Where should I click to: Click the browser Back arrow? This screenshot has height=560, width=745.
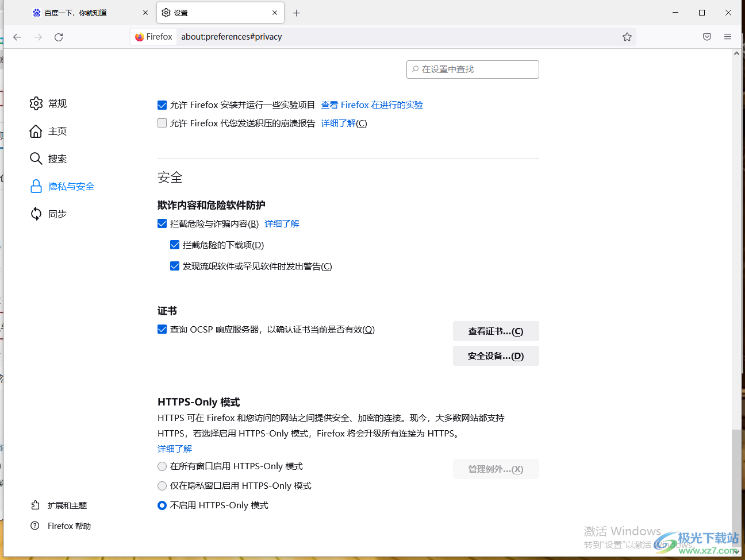click(x=17, y=37)
